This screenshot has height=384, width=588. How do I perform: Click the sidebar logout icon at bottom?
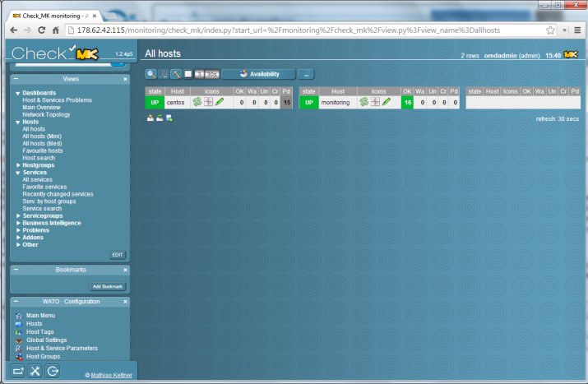coord(53,371)
